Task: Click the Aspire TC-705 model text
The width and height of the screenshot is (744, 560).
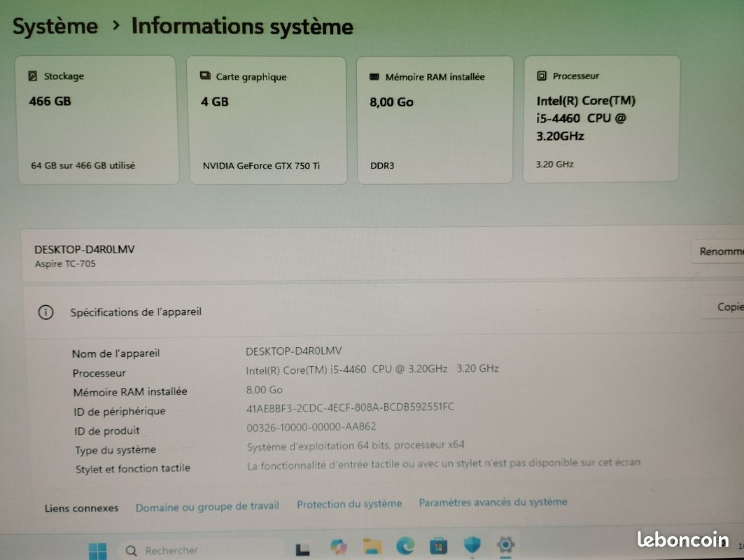Action: tap(65, 264)
